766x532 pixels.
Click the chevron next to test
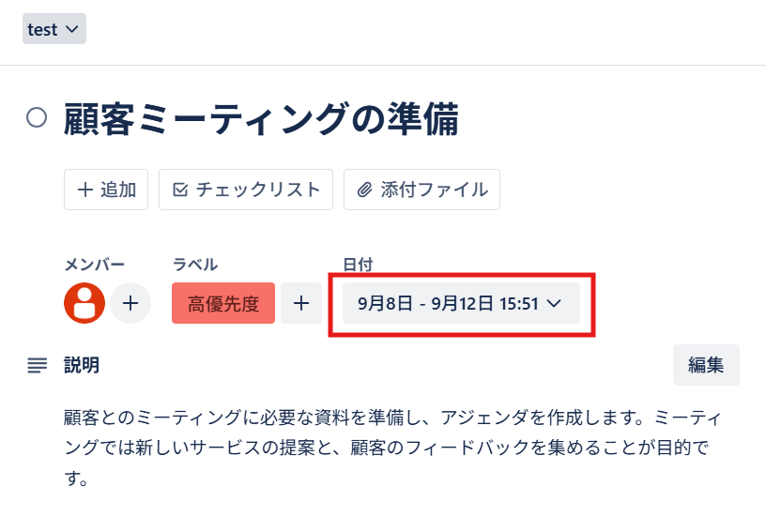click(x=72, y=29)
